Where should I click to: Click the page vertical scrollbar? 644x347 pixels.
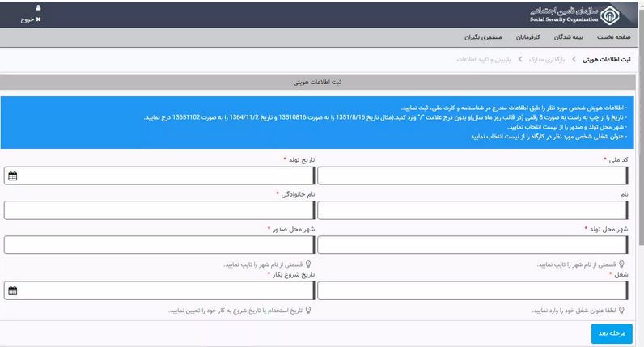point(641,127)
